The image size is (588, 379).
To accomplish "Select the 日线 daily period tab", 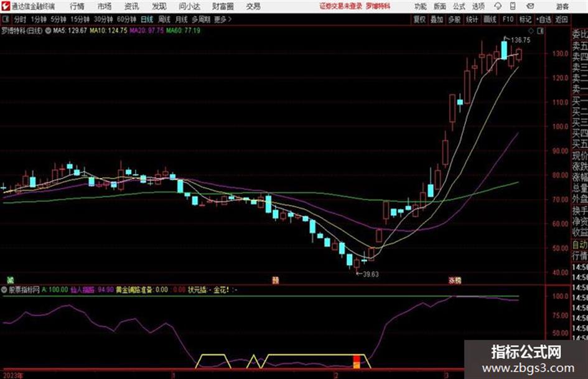I will tap(147, 19).
